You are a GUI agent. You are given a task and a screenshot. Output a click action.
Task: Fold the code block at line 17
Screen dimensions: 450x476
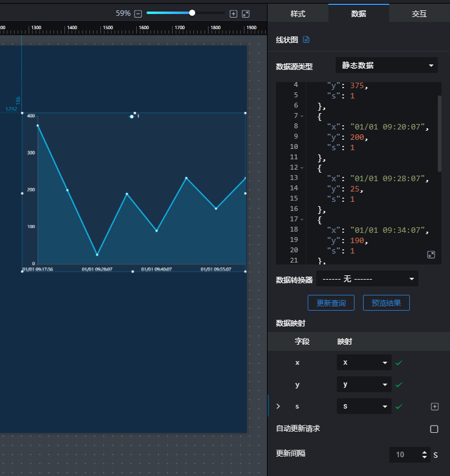click(x=302, y=219)
